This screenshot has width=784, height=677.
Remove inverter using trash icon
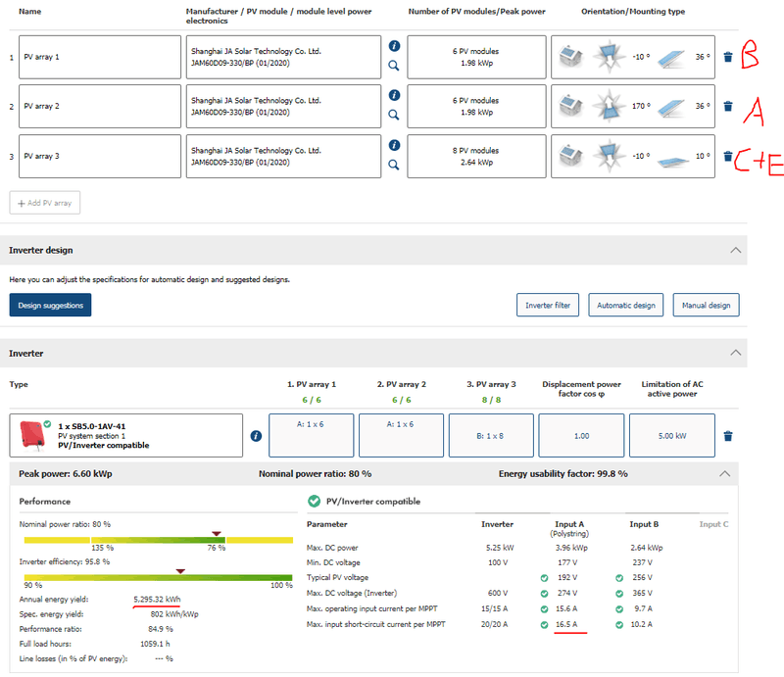[x=729, y=436]
